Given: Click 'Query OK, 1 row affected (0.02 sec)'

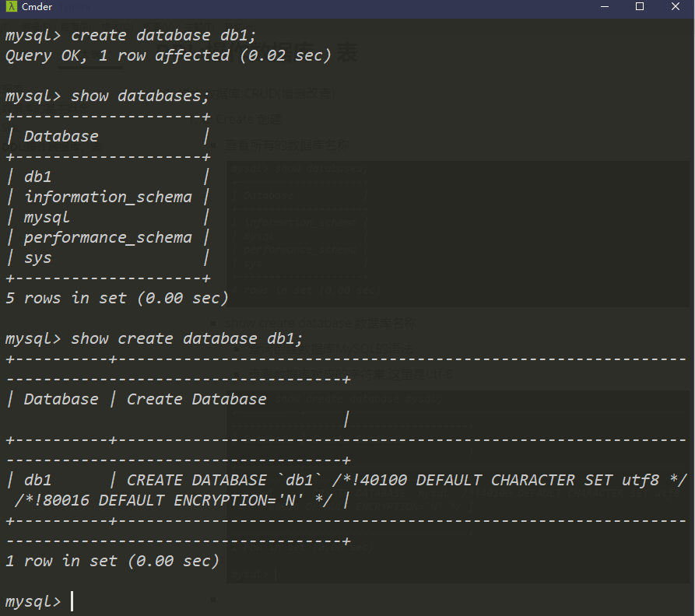Looking at the screenshot, I should point(168,56).
